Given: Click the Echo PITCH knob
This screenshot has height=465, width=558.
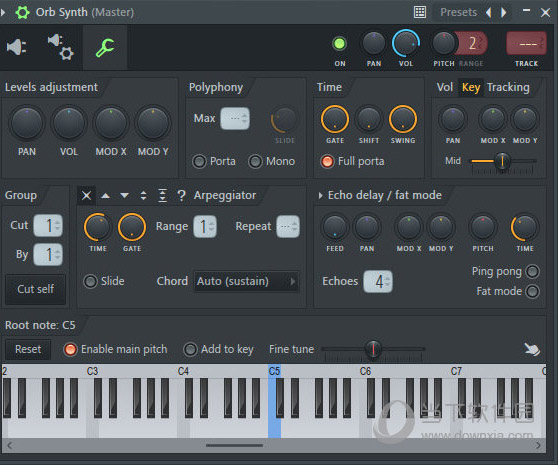Looking at the screenshot, I should tap(483, 227).
